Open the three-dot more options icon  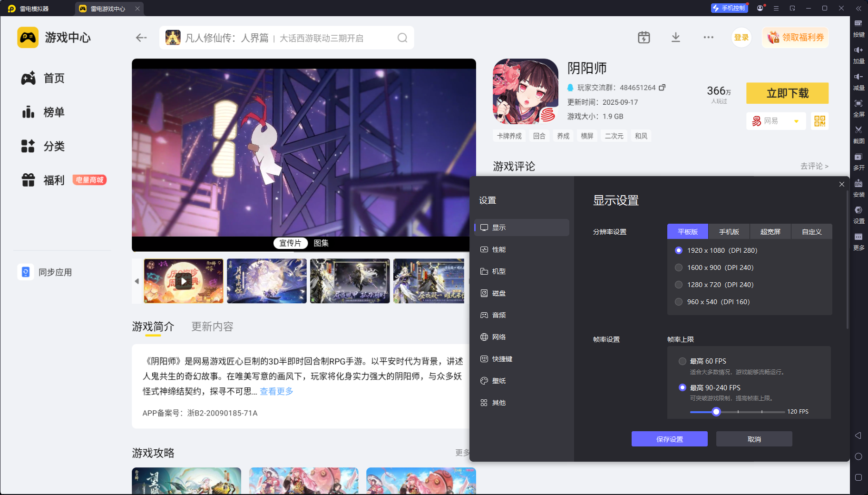pyautogui.click(x=708, y=38)
